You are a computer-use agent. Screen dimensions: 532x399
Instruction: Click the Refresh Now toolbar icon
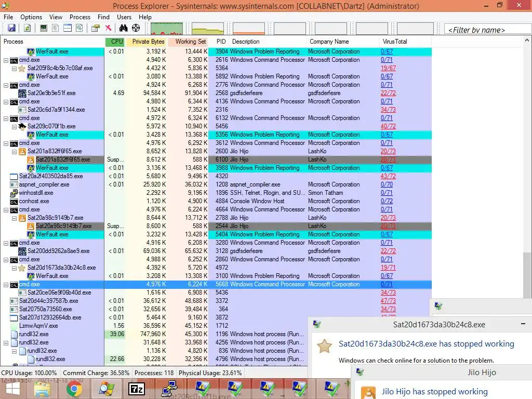[28, 28]
